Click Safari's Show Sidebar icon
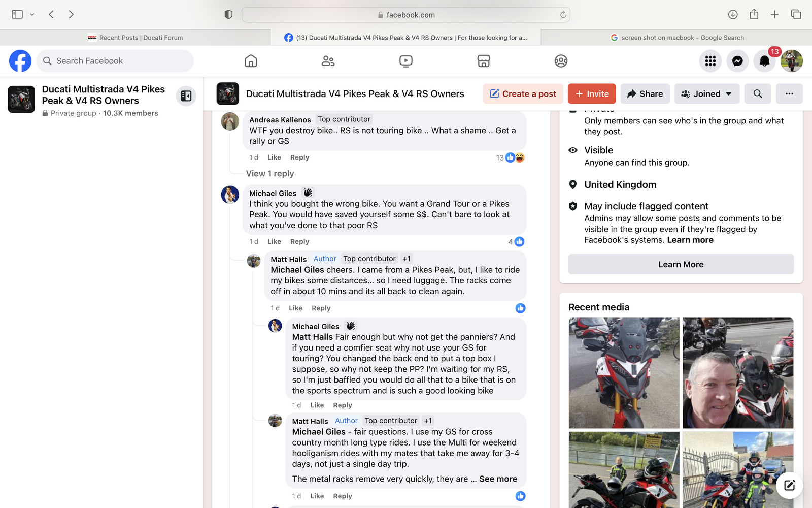The width and height of the screenshot is (812, 508). point(17,14)
